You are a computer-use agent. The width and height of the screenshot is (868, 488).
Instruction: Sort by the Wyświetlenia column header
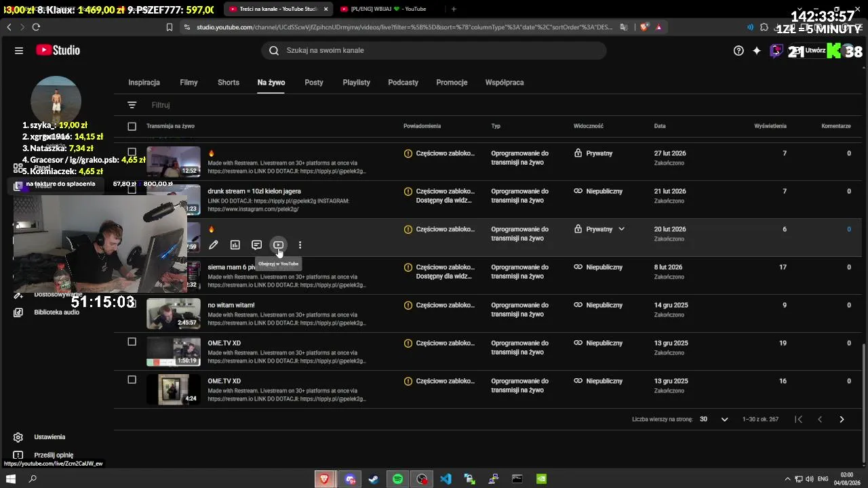coord(770,126)
